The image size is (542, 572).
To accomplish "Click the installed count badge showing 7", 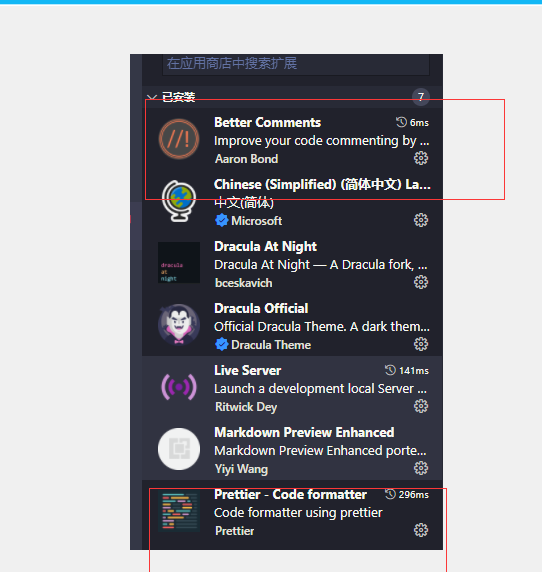I will (x=421, y=97).
